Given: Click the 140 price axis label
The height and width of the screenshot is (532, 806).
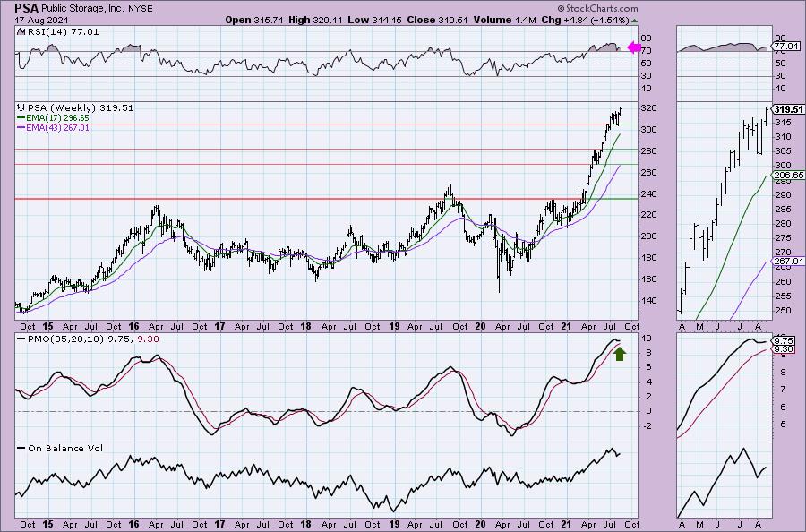Looking at the screenshot, I should click(x=648, y=301).
